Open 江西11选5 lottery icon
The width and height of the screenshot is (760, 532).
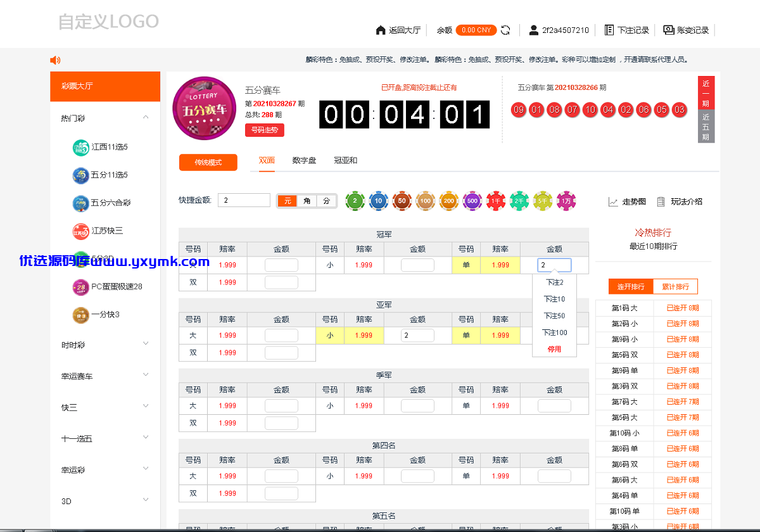pyautogui.click(x=80, y=147)
